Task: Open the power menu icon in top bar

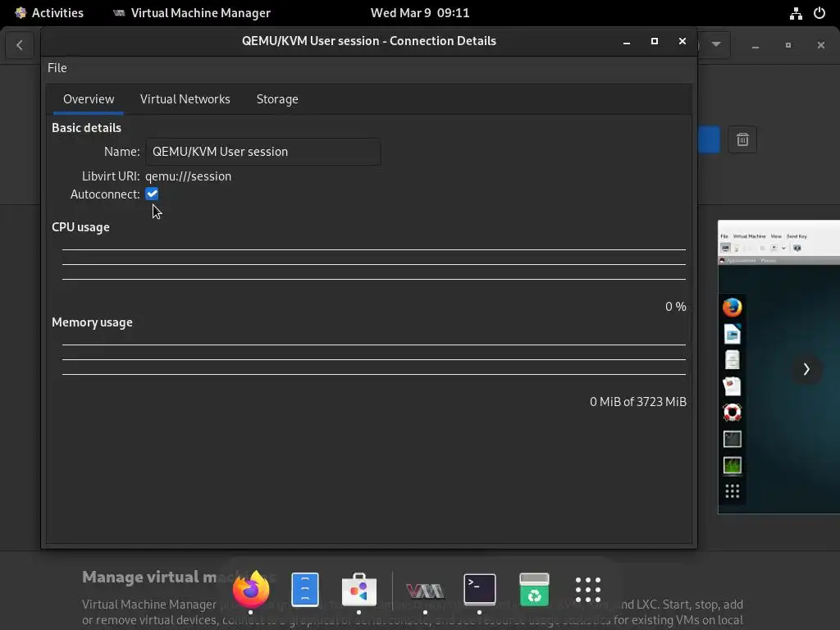Action: coord(819,13)
